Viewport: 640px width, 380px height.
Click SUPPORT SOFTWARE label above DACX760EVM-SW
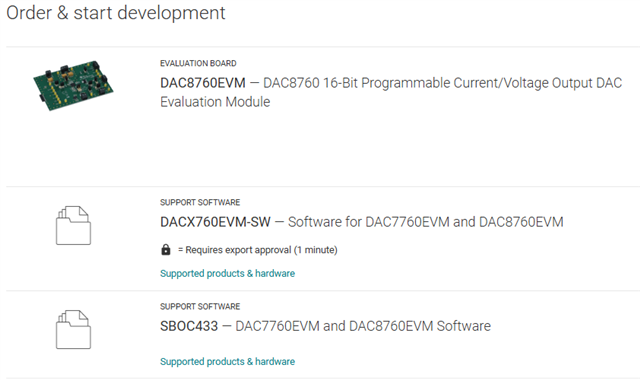[x=200, y=202]
